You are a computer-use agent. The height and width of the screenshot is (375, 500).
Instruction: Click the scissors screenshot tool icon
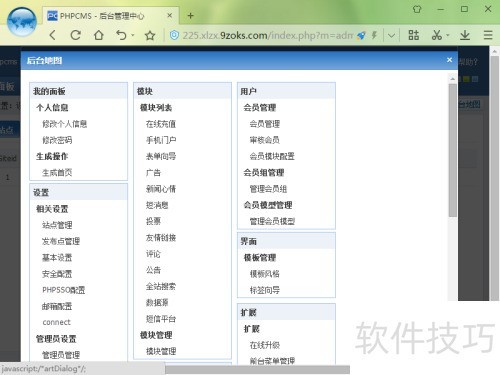(437, 35)
